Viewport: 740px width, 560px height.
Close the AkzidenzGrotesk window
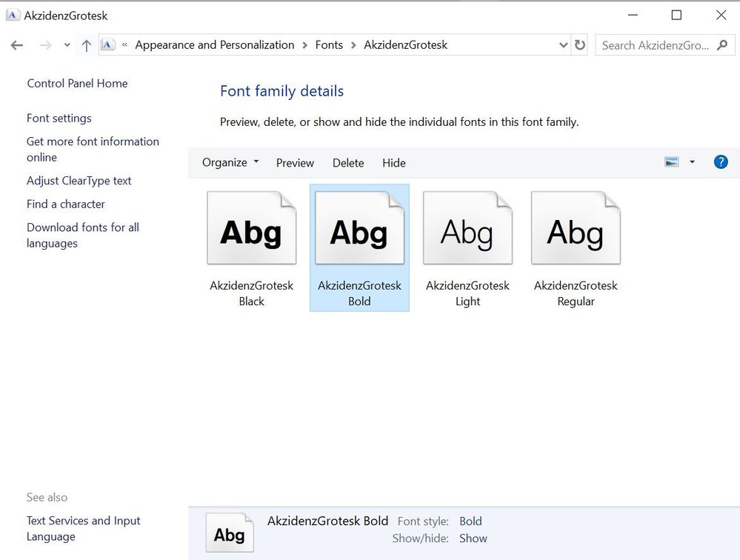tap(721, 15)
